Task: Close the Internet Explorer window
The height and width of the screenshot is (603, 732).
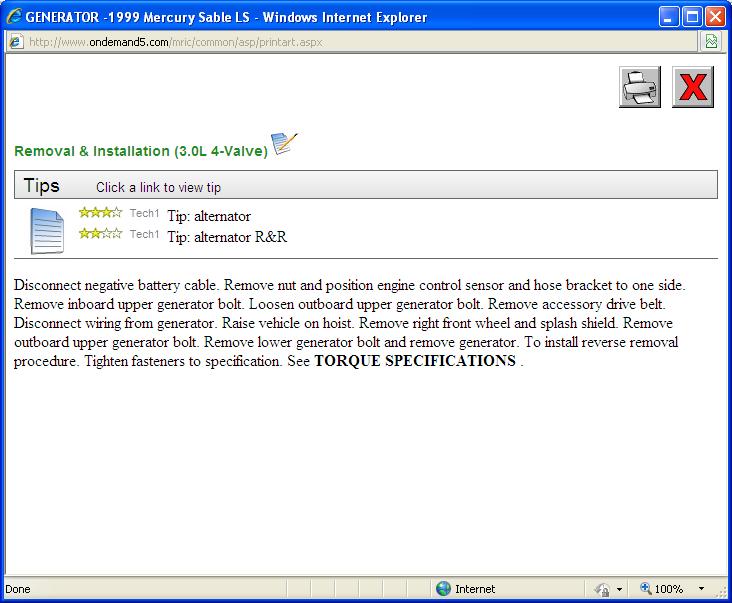Action: click(715, 17)
